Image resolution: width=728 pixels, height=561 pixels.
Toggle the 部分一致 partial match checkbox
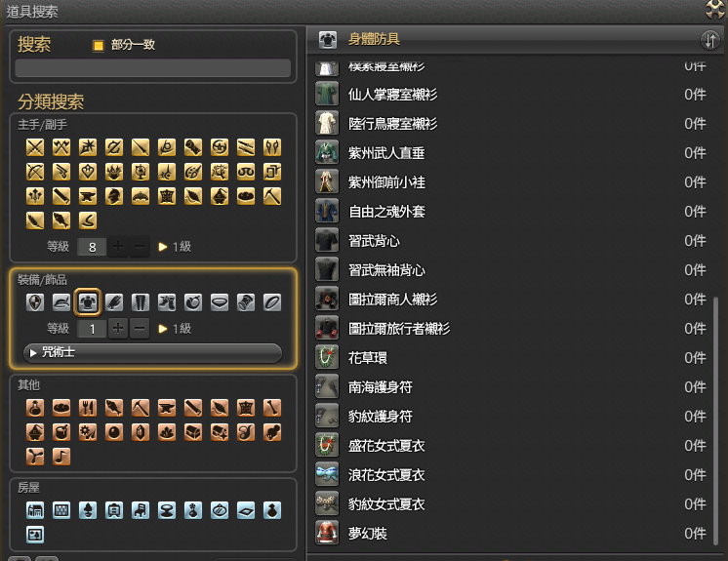(x=99, y=46)
